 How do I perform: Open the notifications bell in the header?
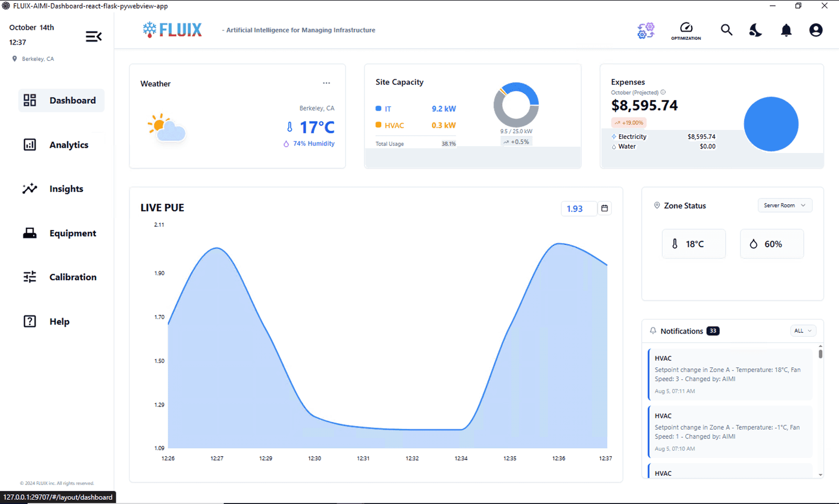coord(786,30)
